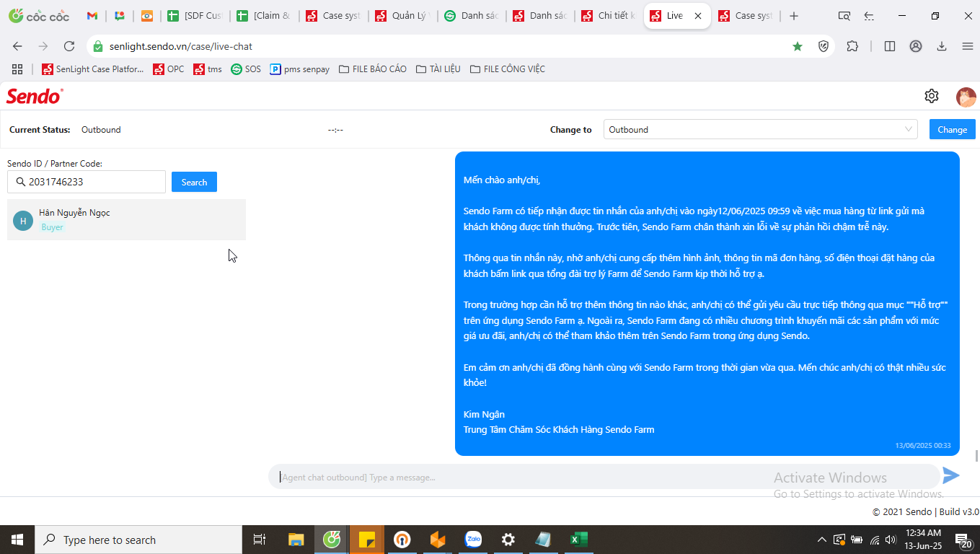This screenshot has width=980, height=554.
Task: Open the settings gear in Sendo header
Action: (x=932, y=96)
